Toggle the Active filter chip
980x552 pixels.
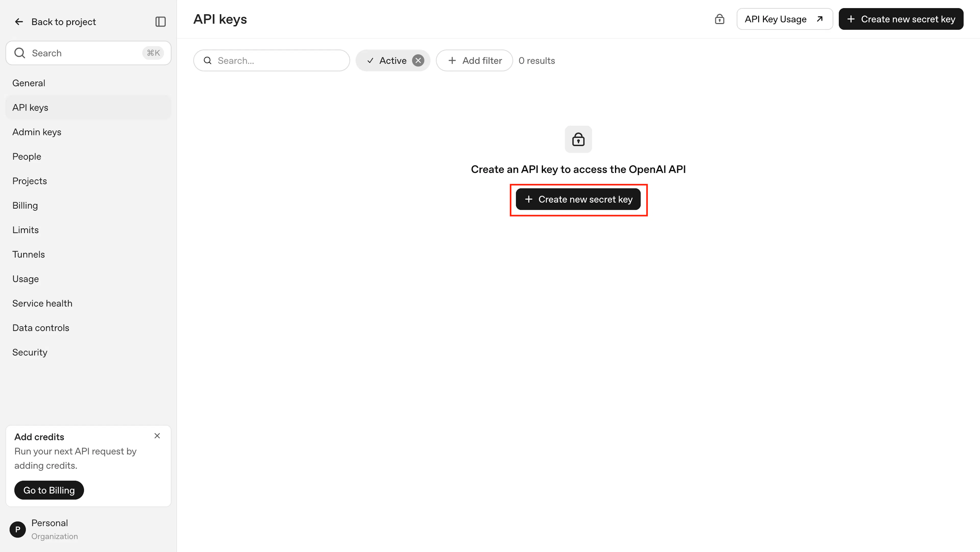[387, 60]
